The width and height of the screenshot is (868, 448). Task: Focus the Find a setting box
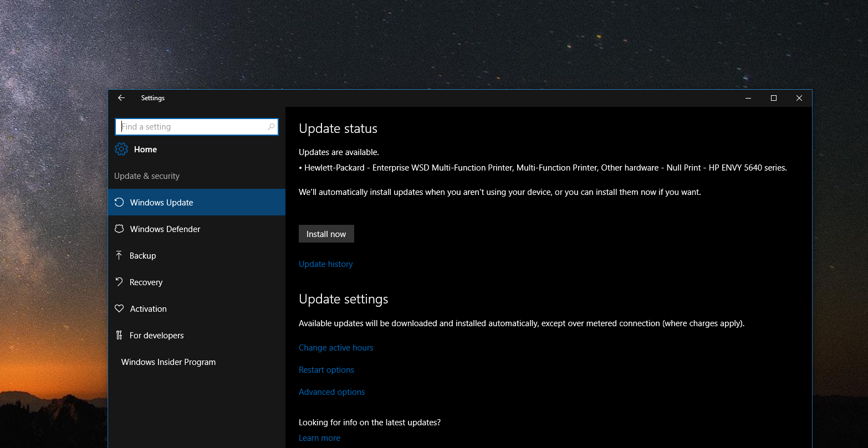click(x=197, y=127)
